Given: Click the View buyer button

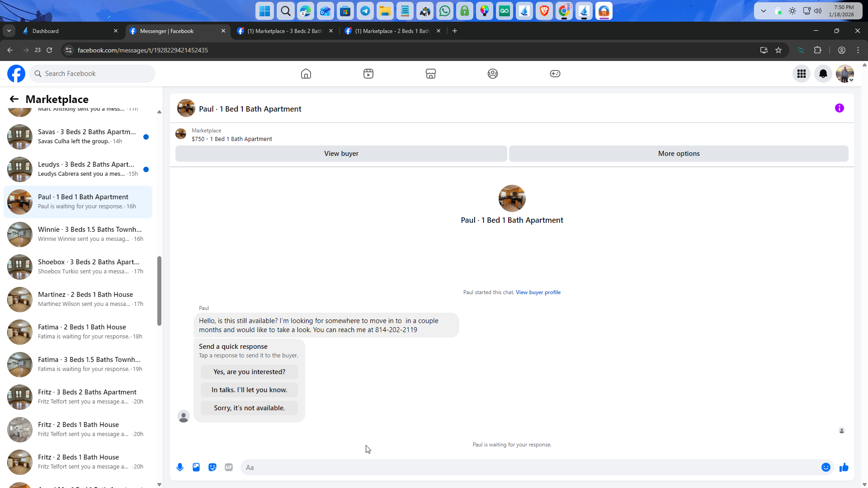Looking at the screenshot, I should [x=341, y=154].
